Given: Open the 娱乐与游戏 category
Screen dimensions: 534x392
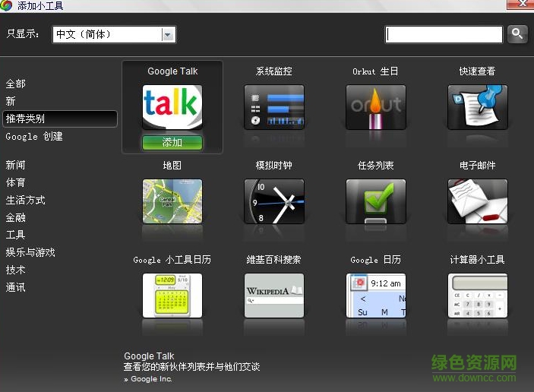Looking at the screenshot, I should [30, 252].
